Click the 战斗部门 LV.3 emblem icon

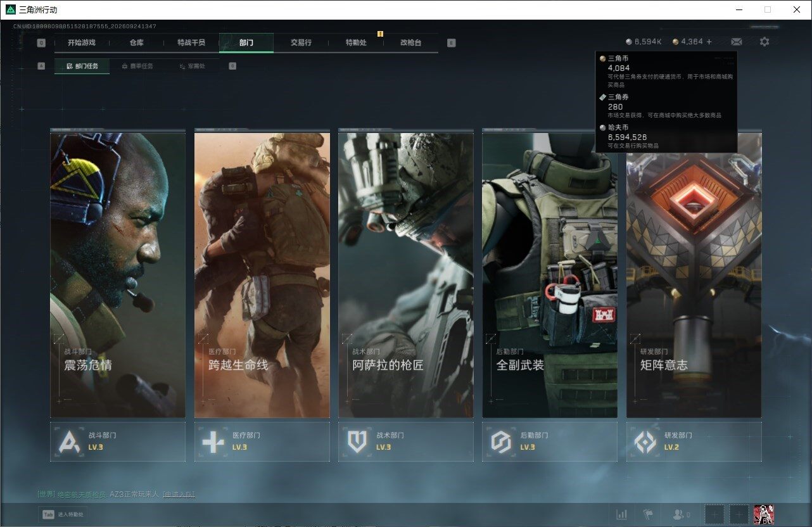70,441
